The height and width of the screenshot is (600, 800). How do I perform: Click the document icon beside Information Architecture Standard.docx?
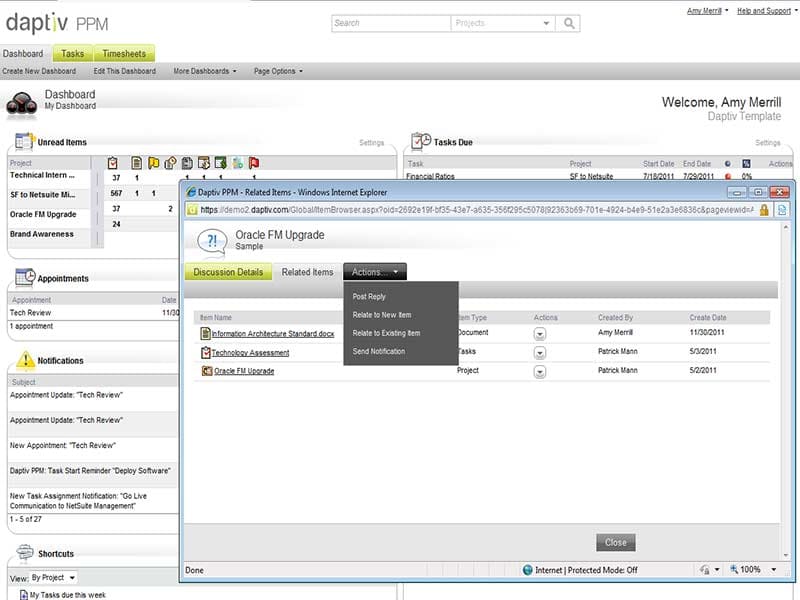[x=206, y=334]
